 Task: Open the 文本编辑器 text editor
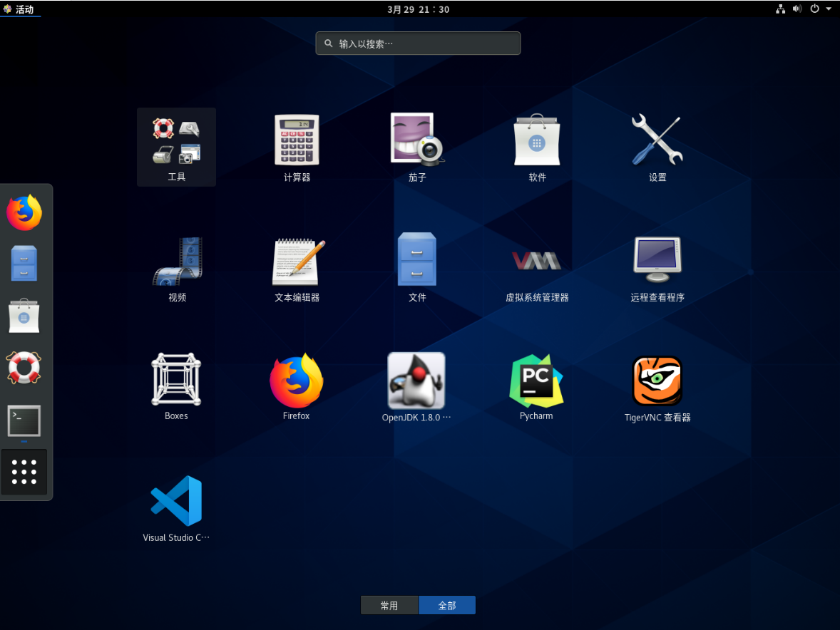[297, 269]
